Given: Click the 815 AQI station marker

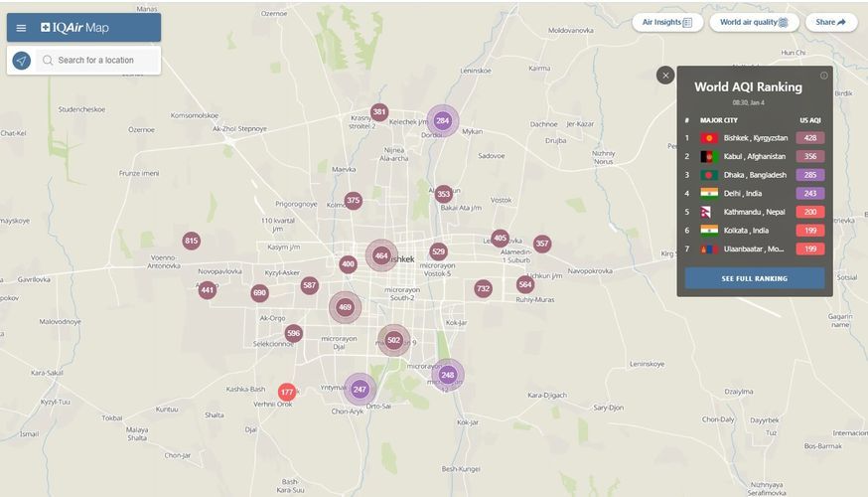Looking at the screenshot, I should click(x=191, y=241).
